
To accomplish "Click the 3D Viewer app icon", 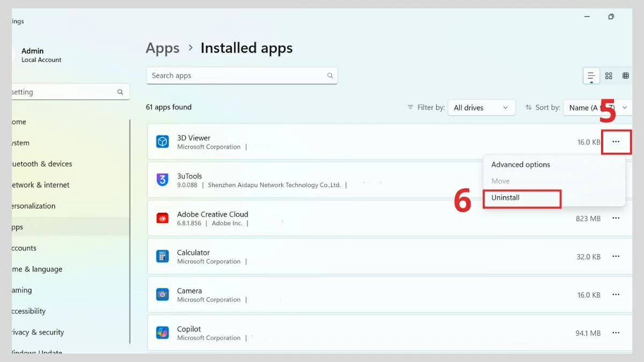I will point(163,142).
